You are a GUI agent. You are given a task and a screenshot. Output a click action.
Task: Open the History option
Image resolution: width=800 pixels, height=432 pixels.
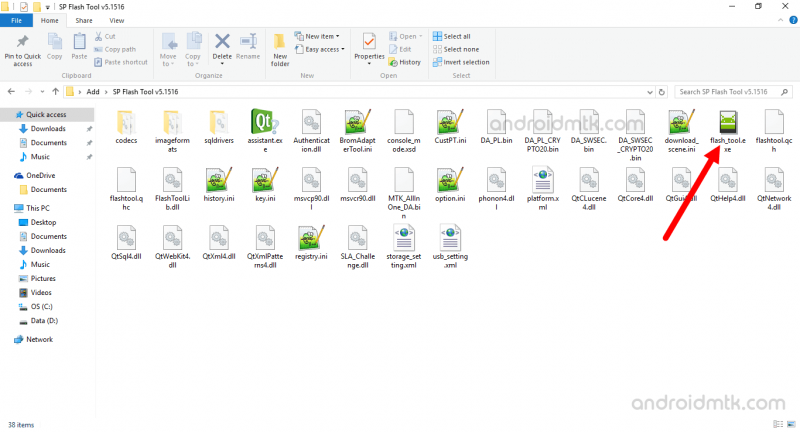(x=405, y=62)
